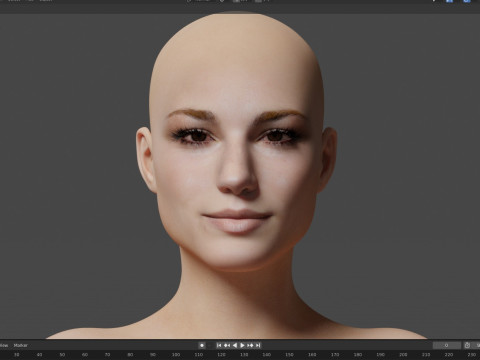Viewport: 480px width, 360px height.
Task: Select the head model in the viewport
Action: tap(237, 143)
